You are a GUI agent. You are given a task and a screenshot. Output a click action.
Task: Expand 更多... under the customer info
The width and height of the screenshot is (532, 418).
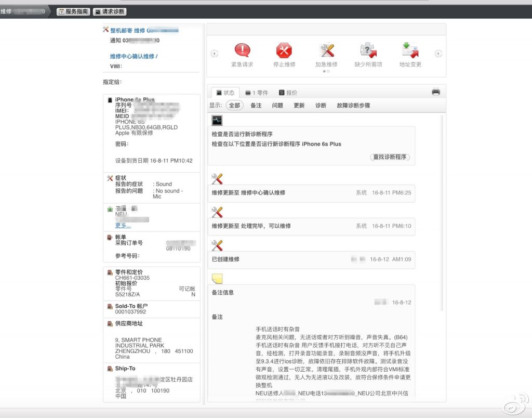point(123,225)
